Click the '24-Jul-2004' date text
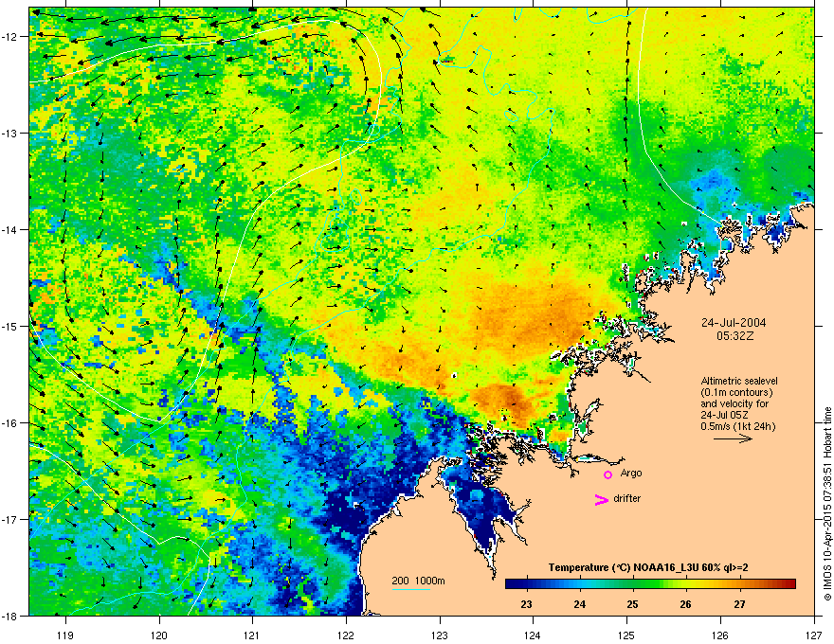 tap(734, 323)
